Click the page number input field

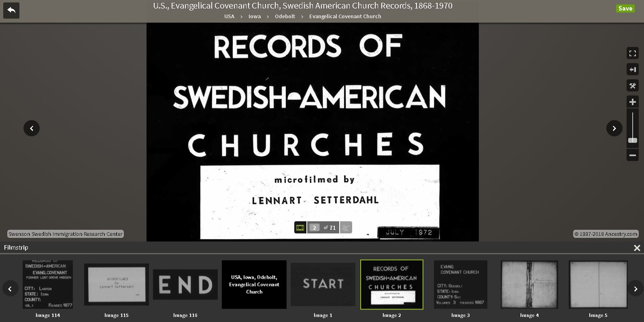(x=315, y=228)
